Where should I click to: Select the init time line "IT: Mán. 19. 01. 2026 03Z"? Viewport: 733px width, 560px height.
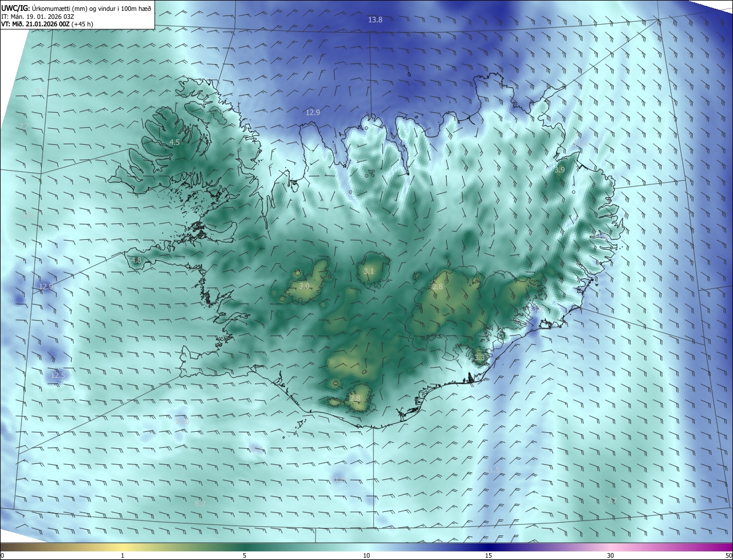38,16
